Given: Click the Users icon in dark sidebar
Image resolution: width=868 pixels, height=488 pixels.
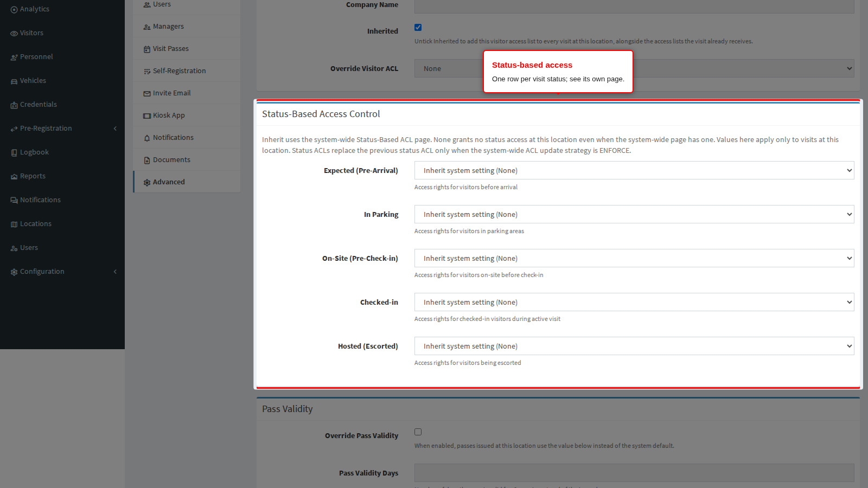Looking at the screenshot, I should (x=14, y=248).
